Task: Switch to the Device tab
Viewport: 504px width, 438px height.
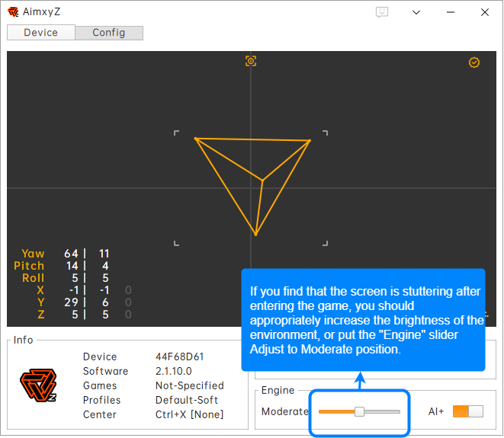Action: tap(41, 33)
